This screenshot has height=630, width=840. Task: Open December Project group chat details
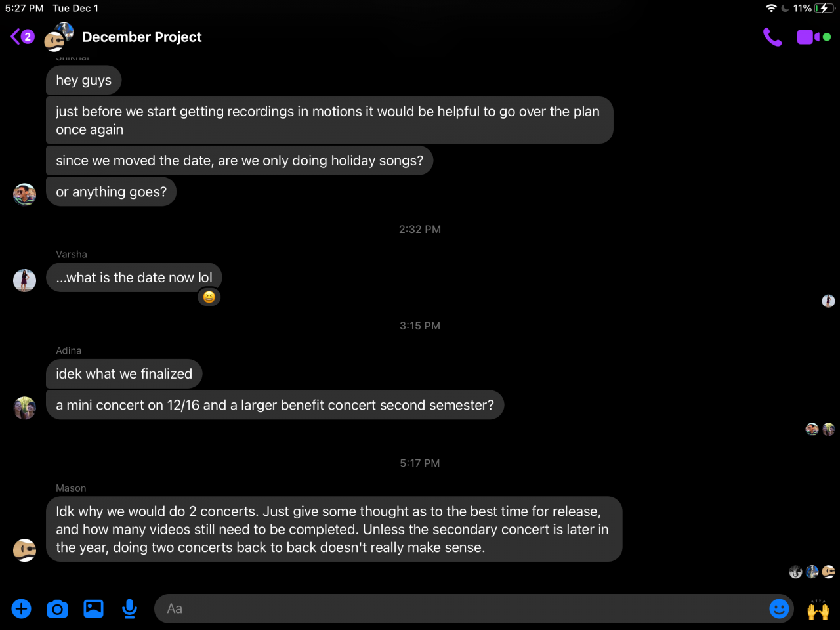coord(142,37)
